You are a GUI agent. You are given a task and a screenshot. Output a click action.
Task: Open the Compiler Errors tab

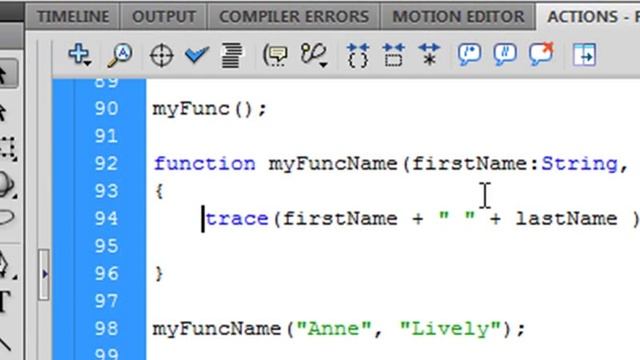(x=293, y=17)
